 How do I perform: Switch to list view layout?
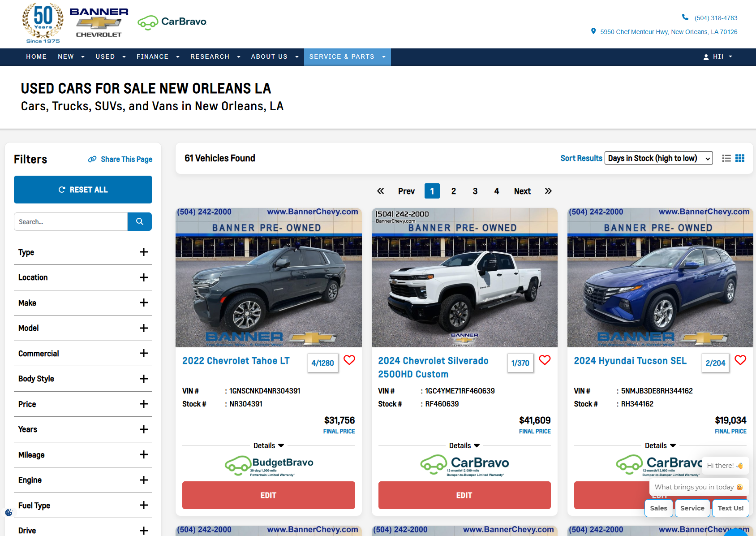coord(726,158)
